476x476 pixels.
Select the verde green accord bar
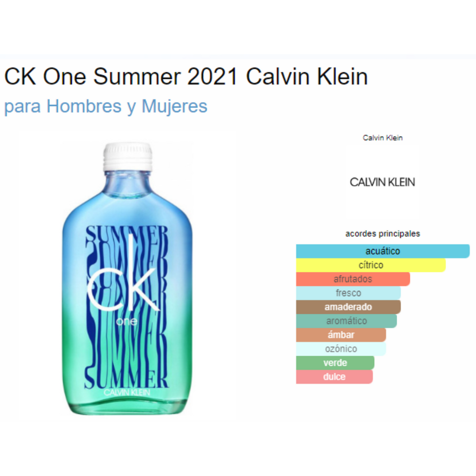pyautogui.click(x=335, y=363)
